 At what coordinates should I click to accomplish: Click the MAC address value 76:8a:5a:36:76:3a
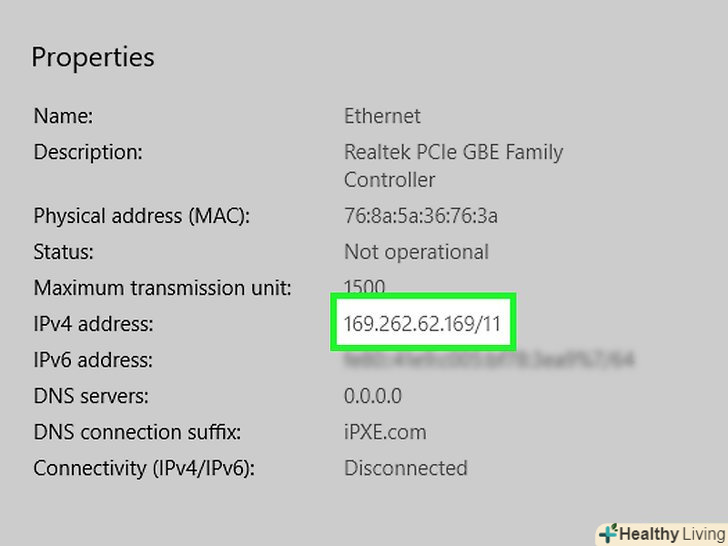pyautogui.click(x=421, y=216)
